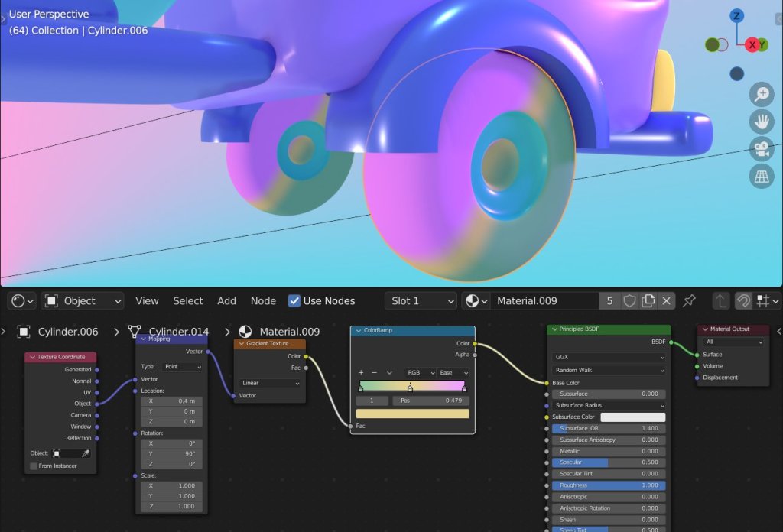The image size is (783, 532).
Task: Expand the GGX distribution dropdown
Action: (608, 357)
